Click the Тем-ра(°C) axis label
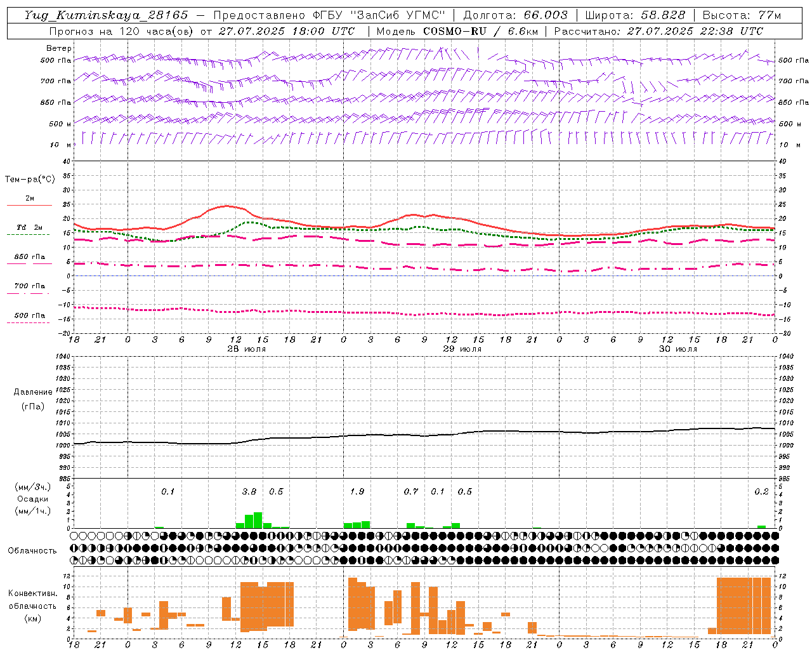 click(x=30, y=180)
